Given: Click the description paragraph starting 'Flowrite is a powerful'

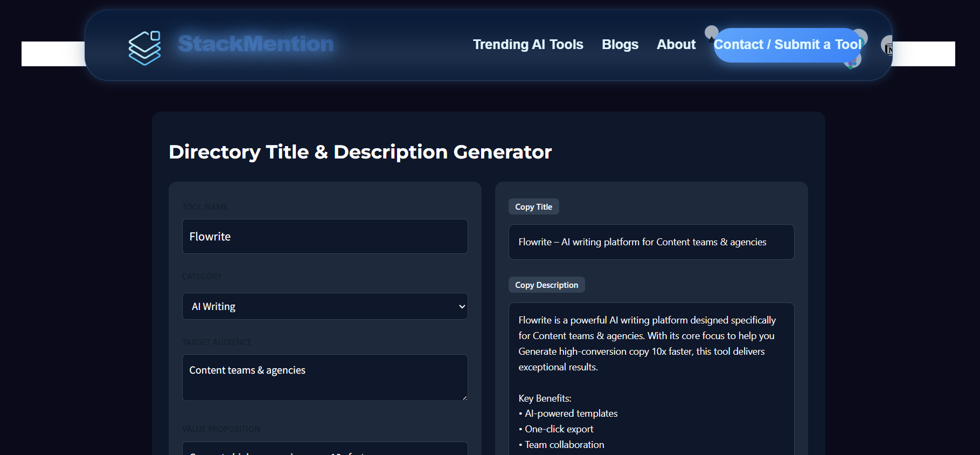Looking at the screenshot, I should point(647,343).
